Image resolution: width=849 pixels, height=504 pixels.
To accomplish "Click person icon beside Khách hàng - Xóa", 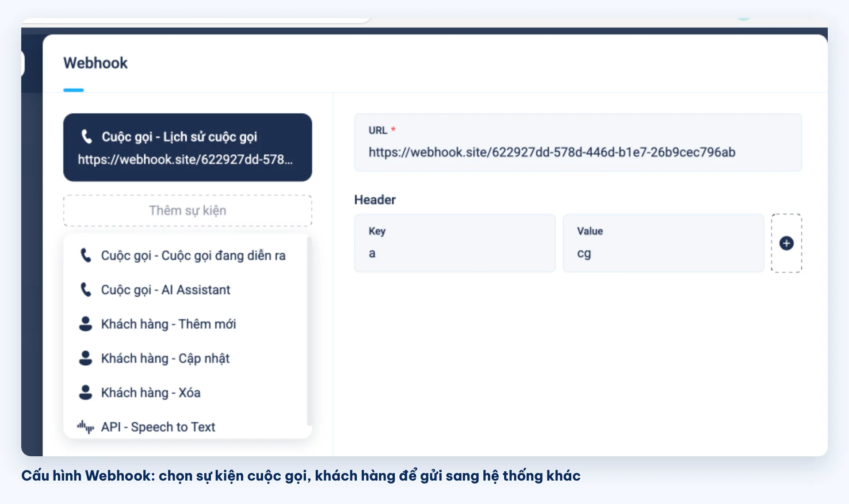I will tap(85, 392).
